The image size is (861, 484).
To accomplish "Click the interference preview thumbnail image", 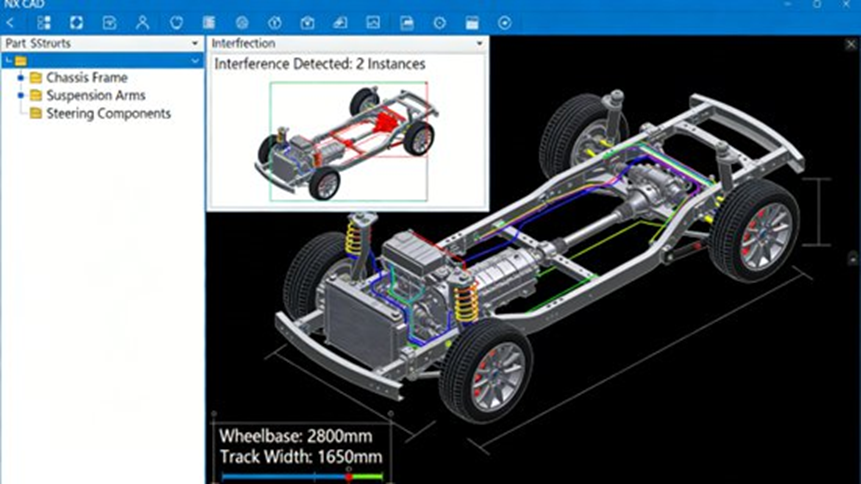I will [347, 140].
